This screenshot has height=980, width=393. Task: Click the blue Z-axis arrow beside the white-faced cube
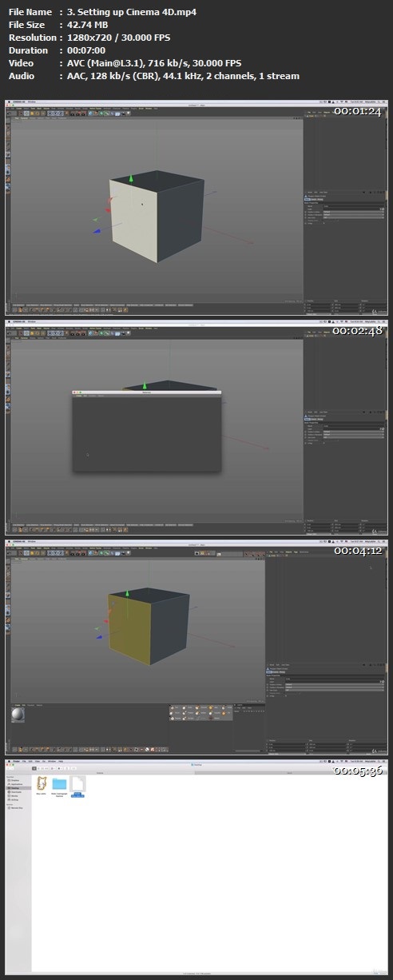pos(97,232)
